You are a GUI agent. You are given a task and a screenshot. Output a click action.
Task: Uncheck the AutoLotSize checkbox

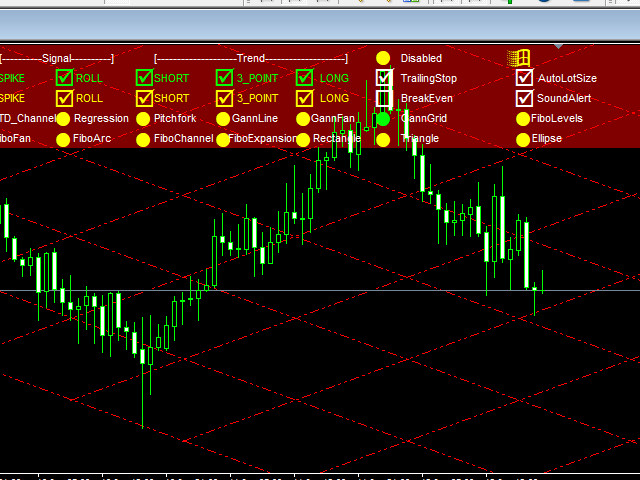click(524, 78)
